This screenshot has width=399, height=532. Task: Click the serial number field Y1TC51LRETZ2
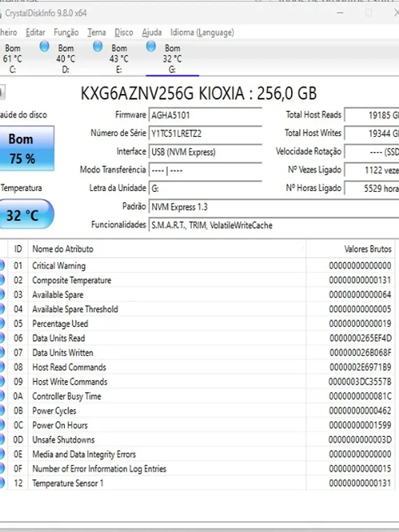pos(205,133)
